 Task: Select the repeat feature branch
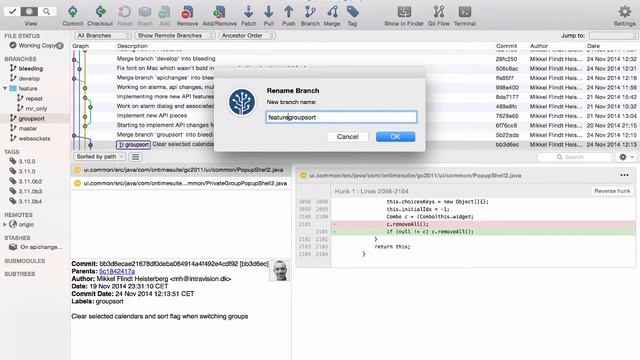34,98
